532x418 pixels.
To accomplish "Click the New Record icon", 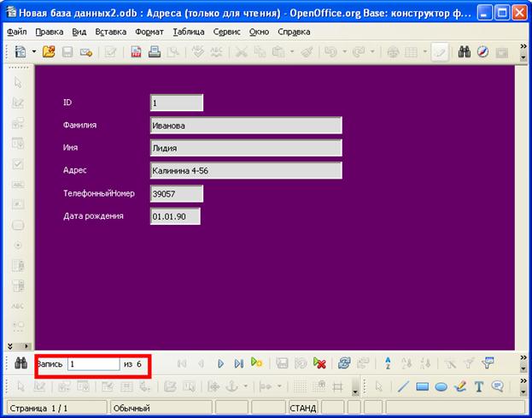I will [x=256, y=362].
